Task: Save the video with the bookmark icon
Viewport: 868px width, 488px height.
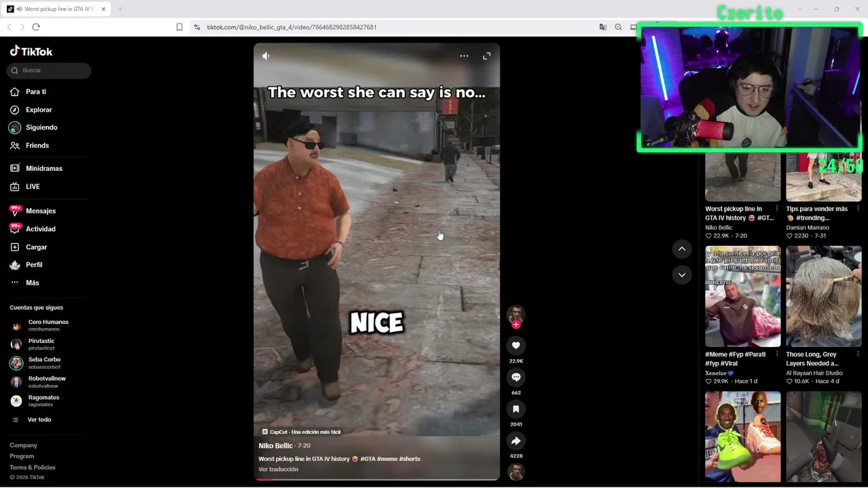Action: pos(516,409)
